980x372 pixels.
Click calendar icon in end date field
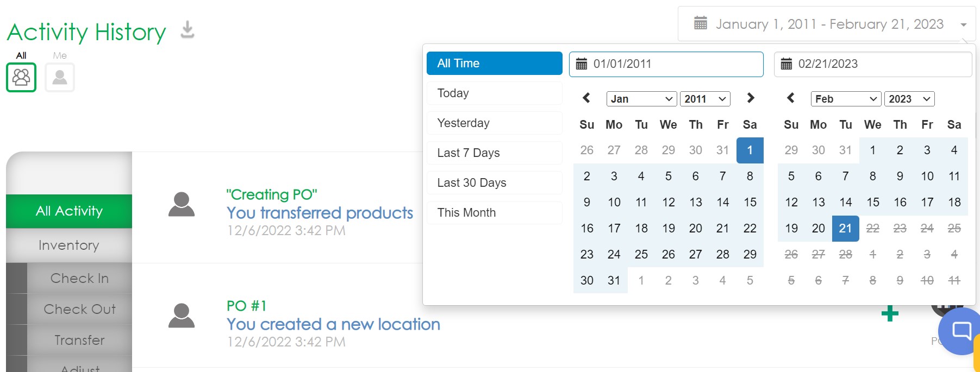point(787,64)
